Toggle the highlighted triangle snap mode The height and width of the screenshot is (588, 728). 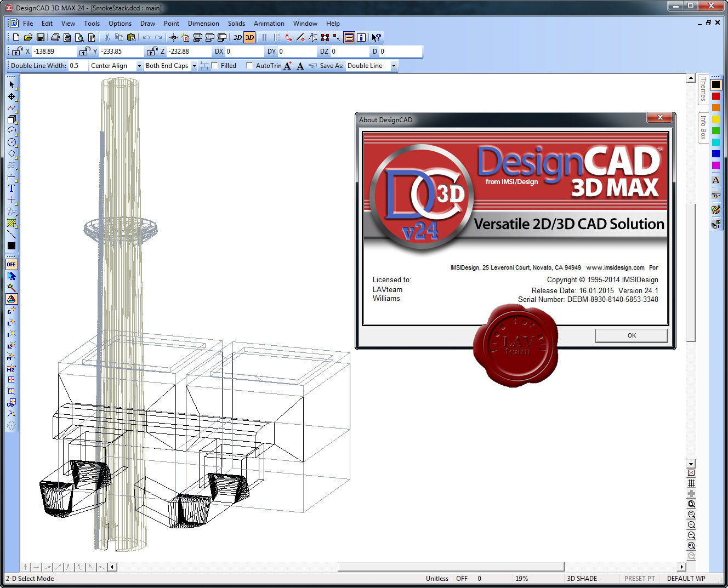(12, 299)
